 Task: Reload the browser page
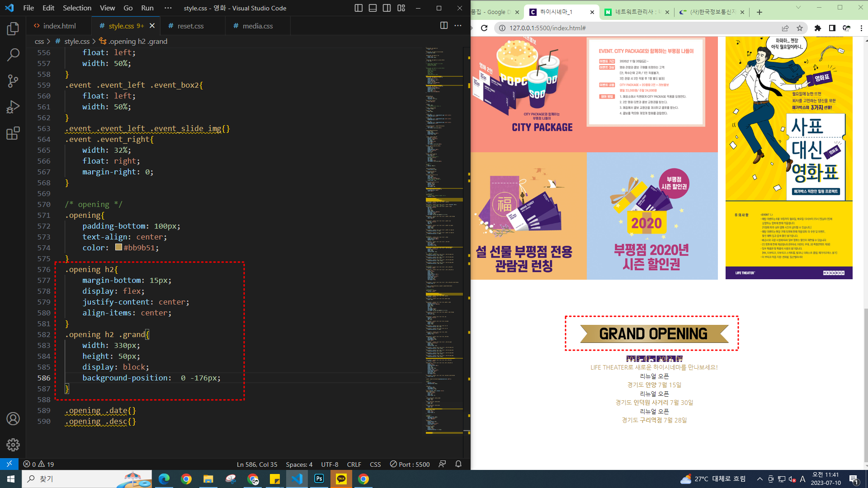click(484, 28)
